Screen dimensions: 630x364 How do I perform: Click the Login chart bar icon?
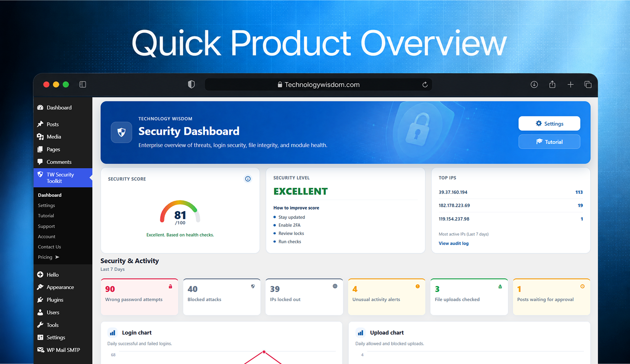pyautogui.click(x=113, y=333)
